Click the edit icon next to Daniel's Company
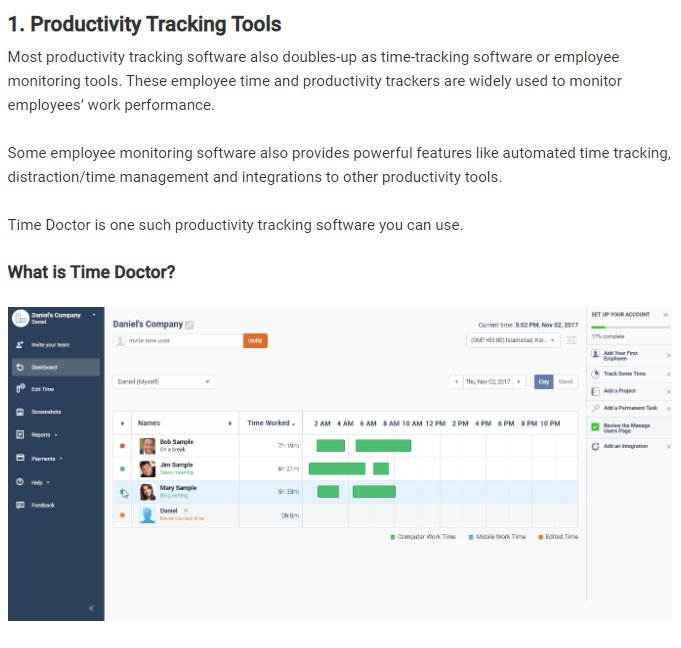 (x=189, y=325)
